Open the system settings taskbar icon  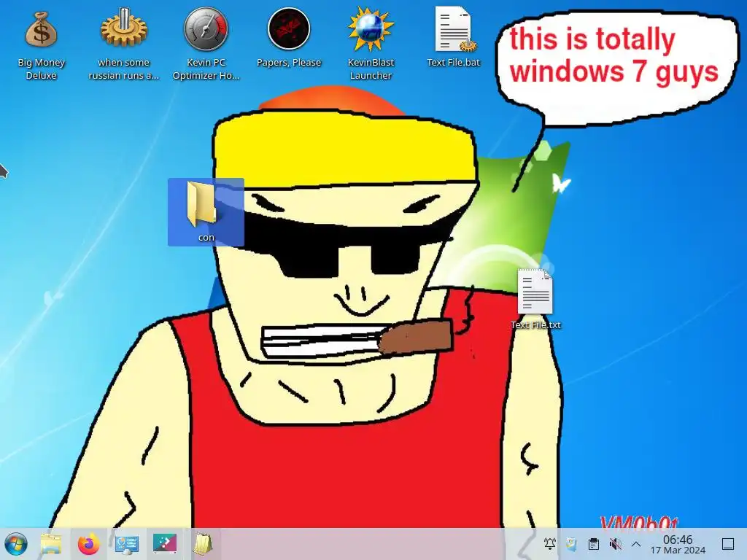(x=127, y=544)
